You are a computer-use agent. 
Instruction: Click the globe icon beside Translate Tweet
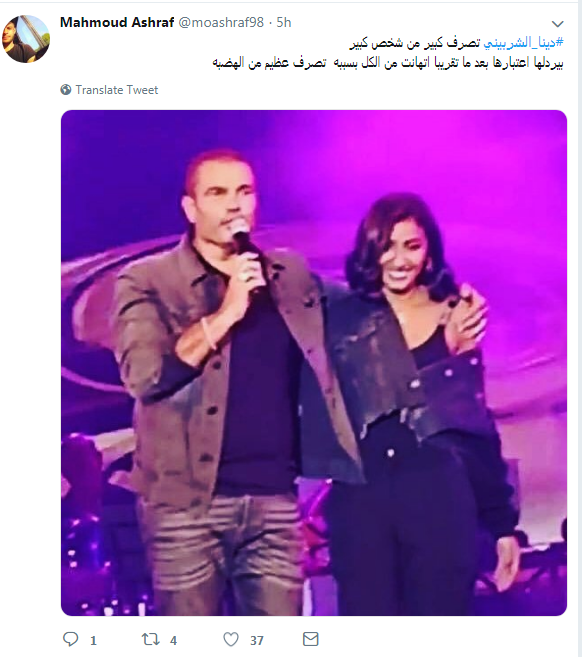[x=66, y=89]
